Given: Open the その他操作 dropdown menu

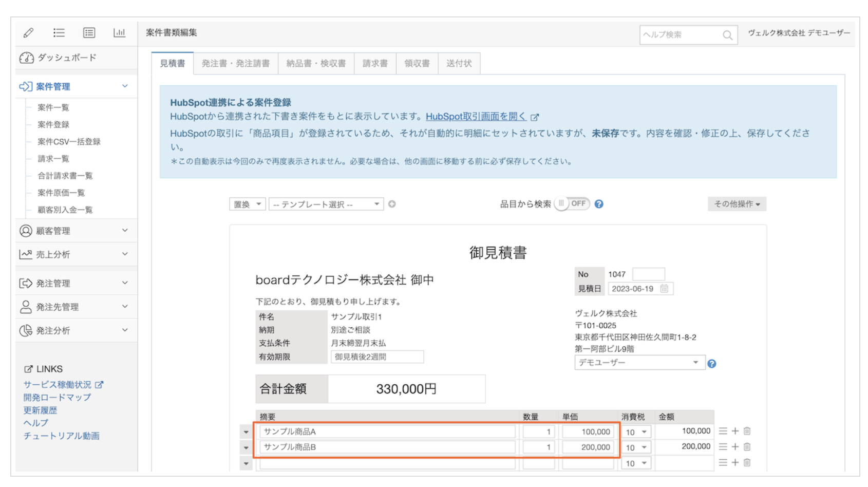Looking at the screenshot, I should (737, 204).
